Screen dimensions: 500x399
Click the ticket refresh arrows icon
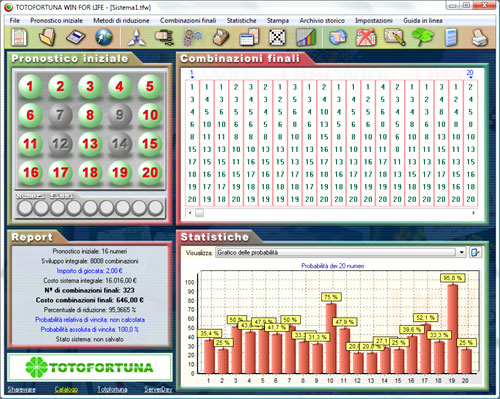point(338,37)
